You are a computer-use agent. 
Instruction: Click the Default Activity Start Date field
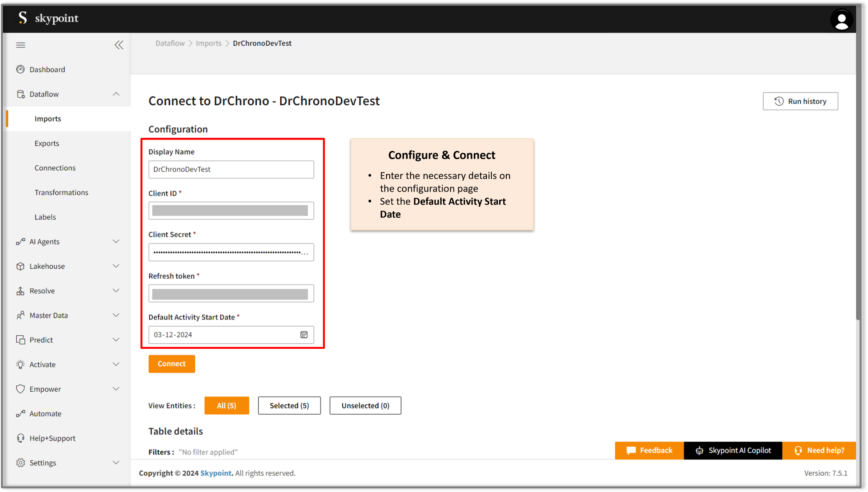[x=231, y=334]
